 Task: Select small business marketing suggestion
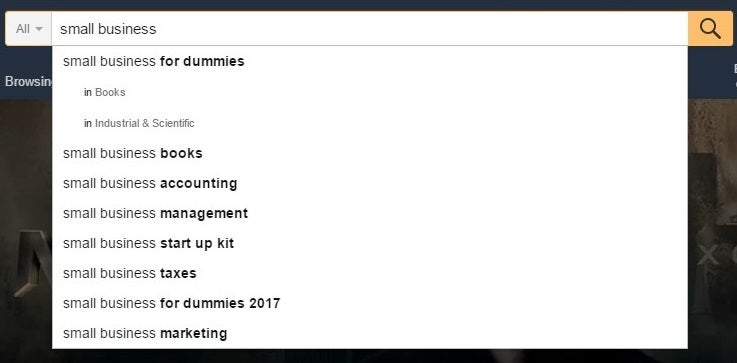coord(370,333)
